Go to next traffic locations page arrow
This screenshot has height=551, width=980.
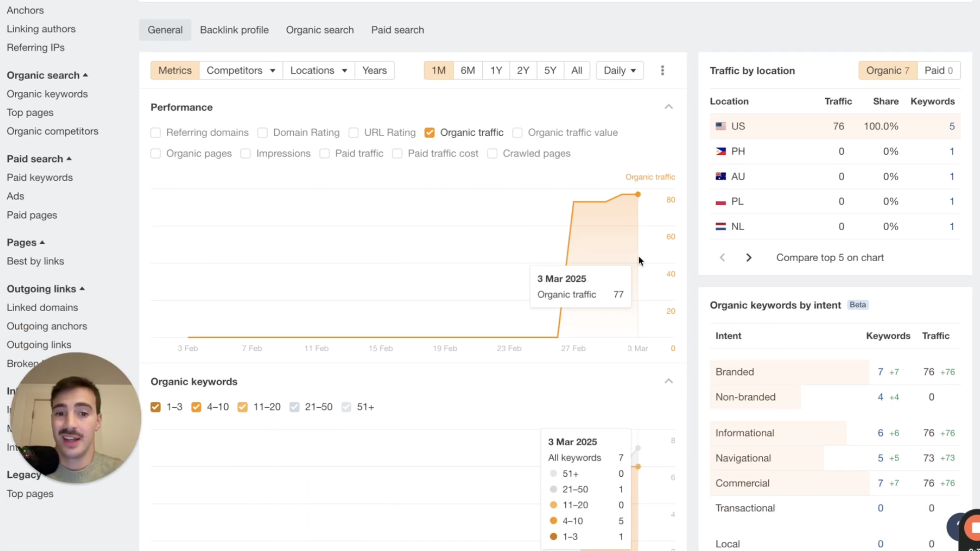point(749,257)
